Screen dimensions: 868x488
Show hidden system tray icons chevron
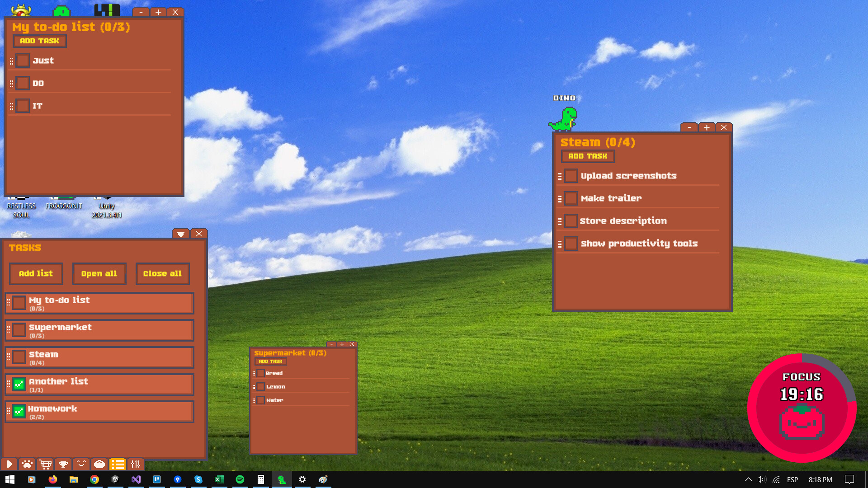[x=749, y=479]
